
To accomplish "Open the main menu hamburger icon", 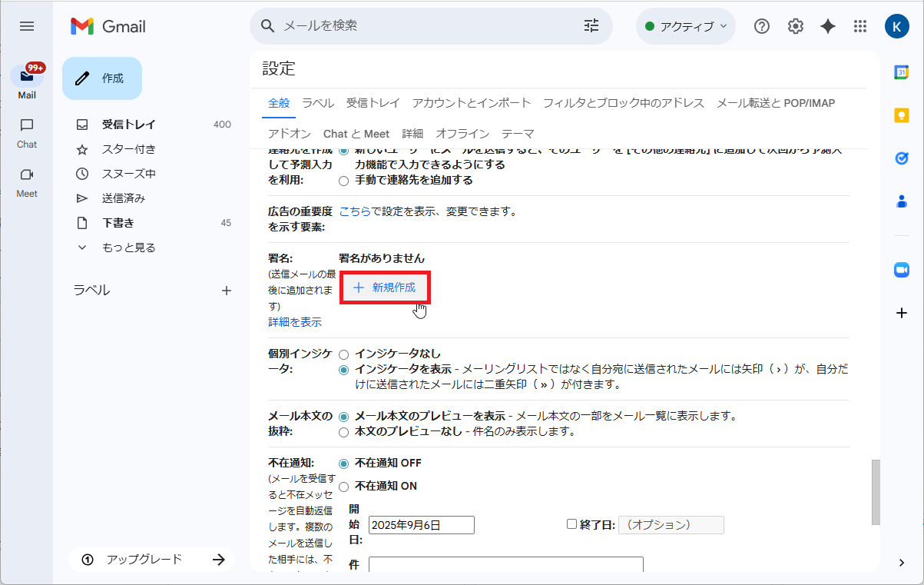I will [x=26, y=25].
